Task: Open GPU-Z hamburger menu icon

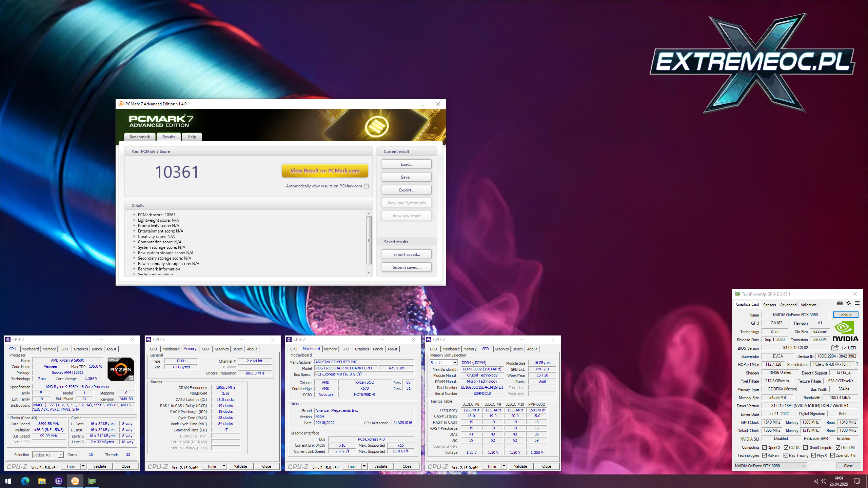Action: tap(857, 303)
